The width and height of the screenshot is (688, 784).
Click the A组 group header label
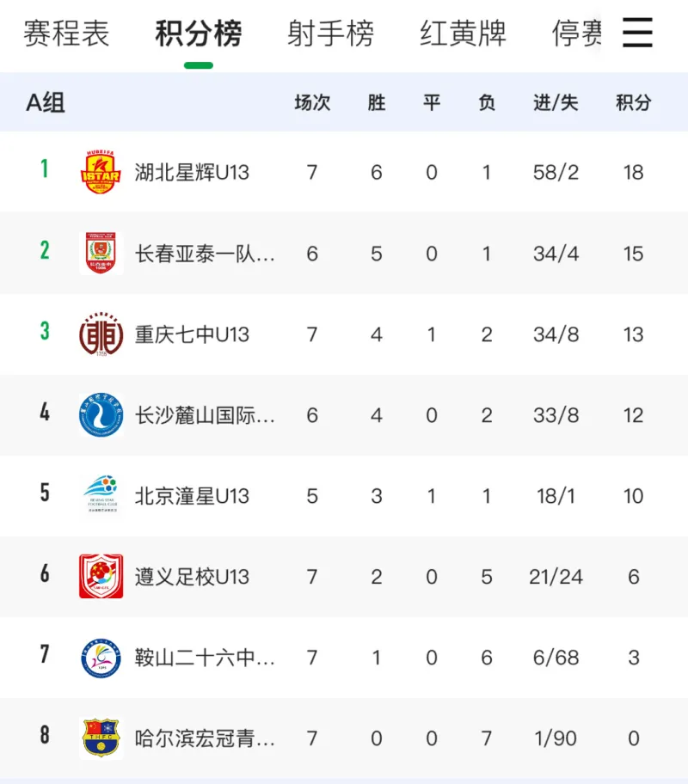(46, 103)
